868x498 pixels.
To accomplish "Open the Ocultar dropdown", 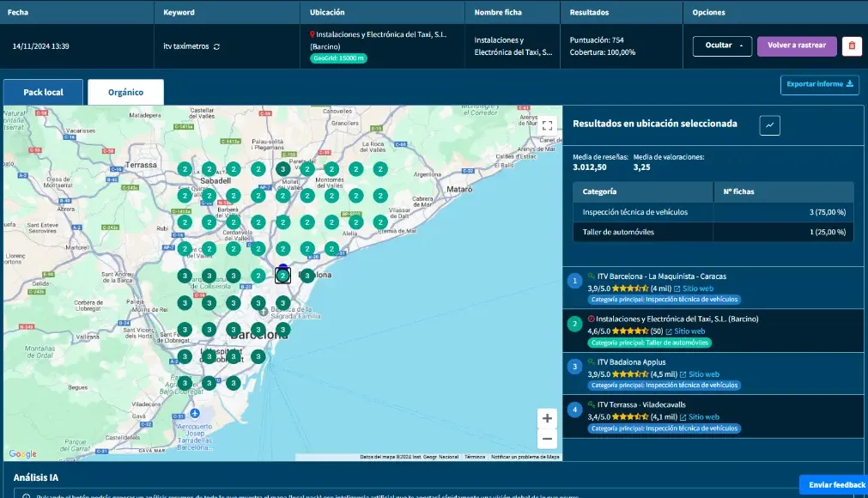I will (722, 46).
